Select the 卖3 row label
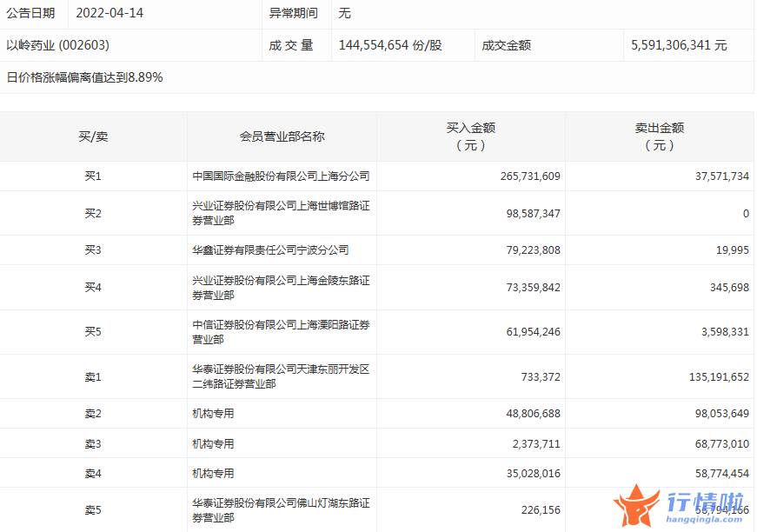The height and width of the screenshot is (532, 757). click(93, 443)
